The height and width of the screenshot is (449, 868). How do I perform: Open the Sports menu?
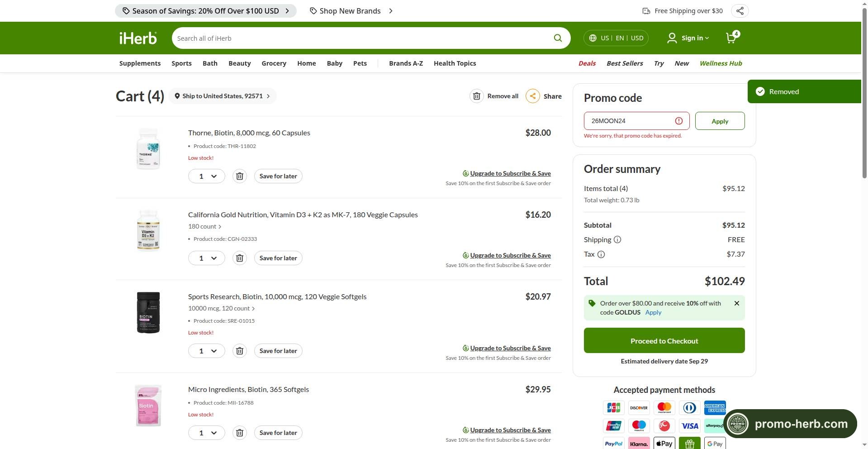point(181,63)
